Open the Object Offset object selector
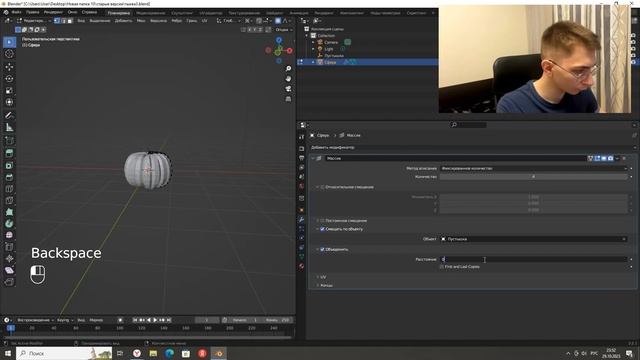The height and width of the screenshot is (360, 640). pyautogui.click(x=533, y=239)
